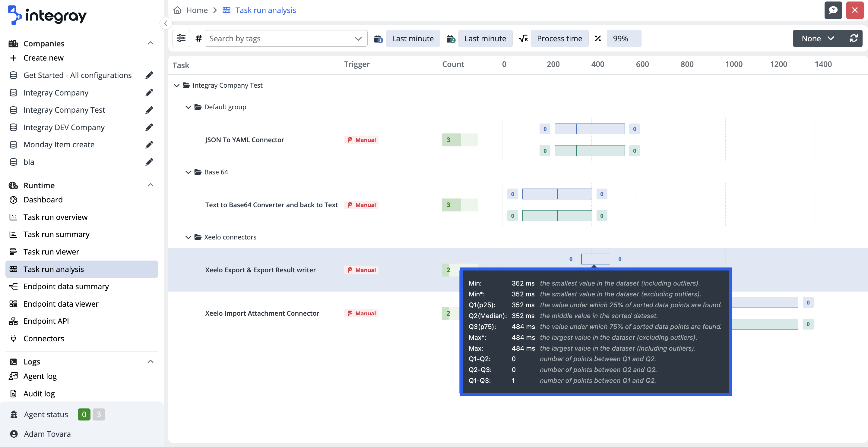This screenshot has width=868, height=447.
Task: Edit the Integray Company pencil icon
Action: pos(149,93)
